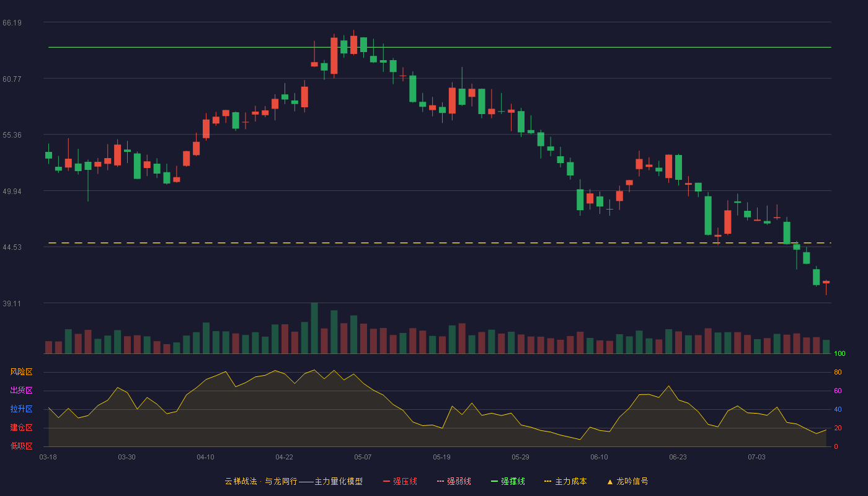Click the 55.36 price axis label

point(12,135)
